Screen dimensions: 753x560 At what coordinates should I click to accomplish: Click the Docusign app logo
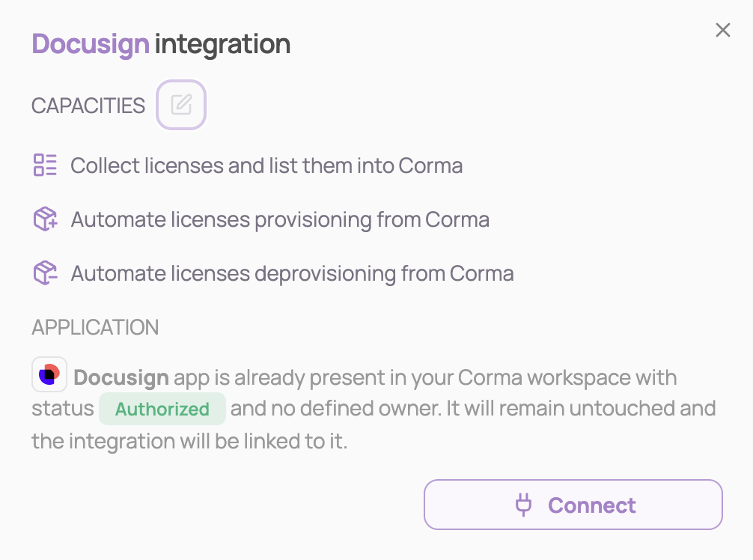tap(49, 375)
